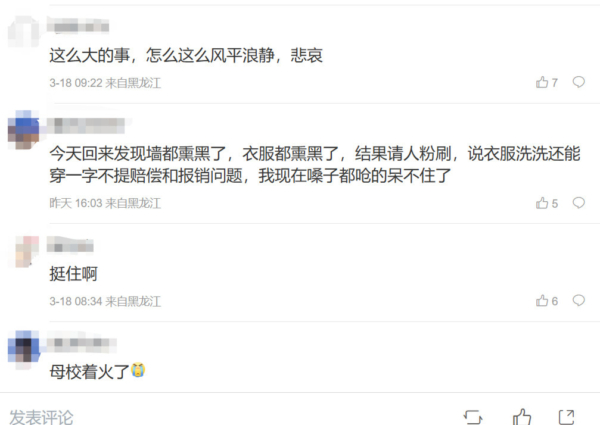Open the avatar of the 母校着火了 commenter
This screenshot has height=425, width=600.
coord(24,346)
